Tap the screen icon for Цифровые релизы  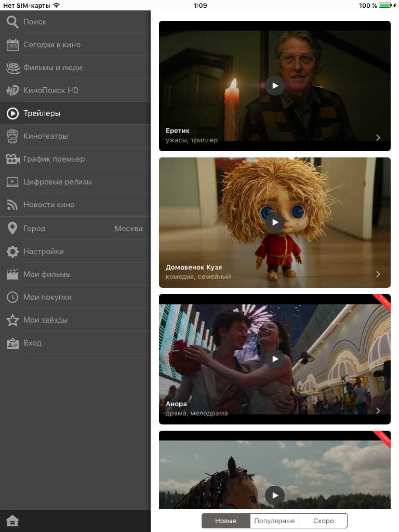[x=12, y=182]
